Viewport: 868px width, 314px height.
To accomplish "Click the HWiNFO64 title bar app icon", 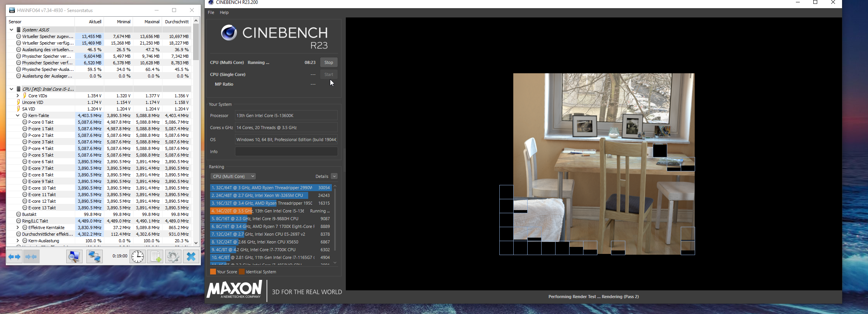I will pos(12,10).
